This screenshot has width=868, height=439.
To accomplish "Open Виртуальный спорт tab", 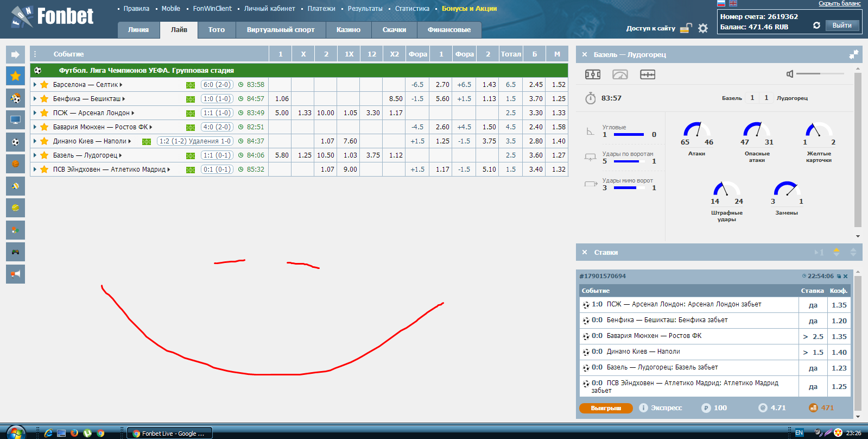I will 281,30.
